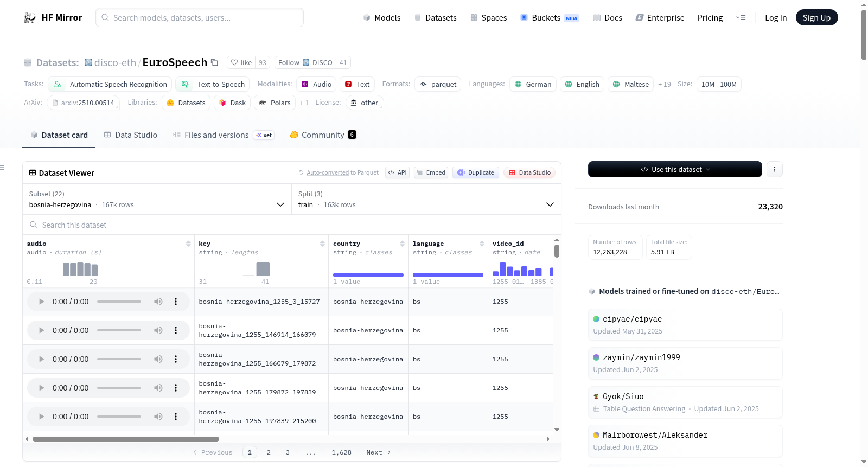The width and height of the screenshot is (868, 467).
Task: Play audio for bosnia-herzegovina_1255_0_15727 row
Action: [x=42, y=302]
